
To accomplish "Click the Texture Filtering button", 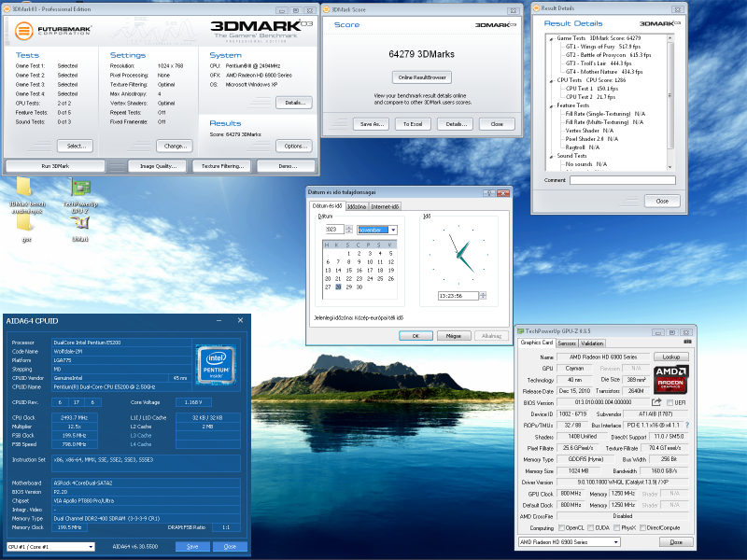I will coord(222,166).
